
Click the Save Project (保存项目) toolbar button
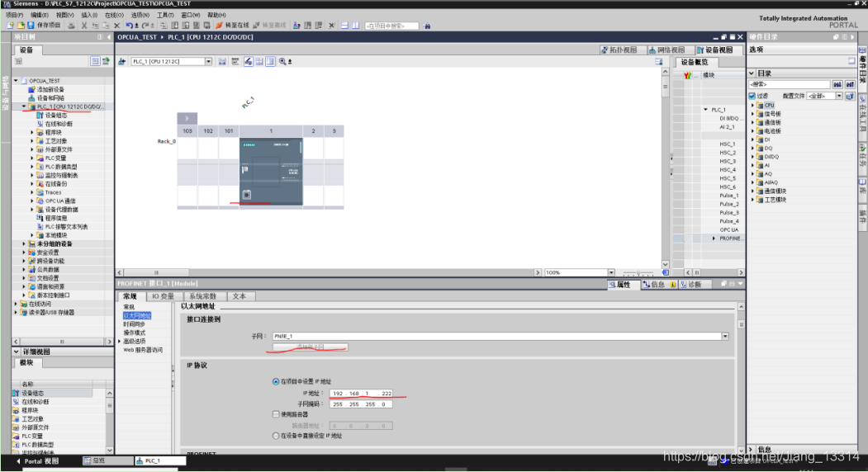45,26
